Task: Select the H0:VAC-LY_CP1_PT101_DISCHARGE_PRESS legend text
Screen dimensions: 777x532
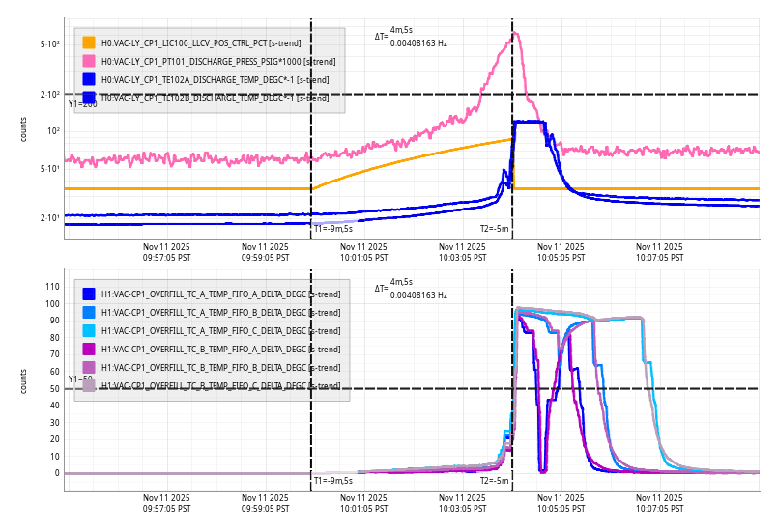Action: tap(210, 61)
